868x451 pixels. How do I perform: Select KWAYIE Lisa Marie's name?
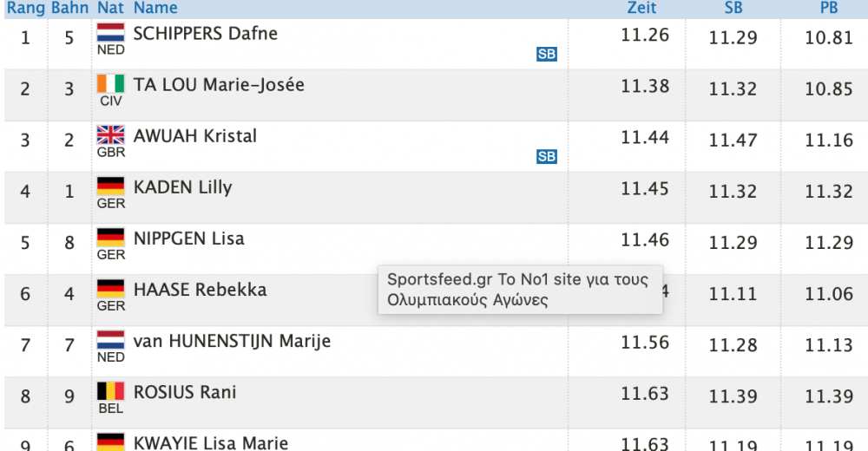point(210,442)
